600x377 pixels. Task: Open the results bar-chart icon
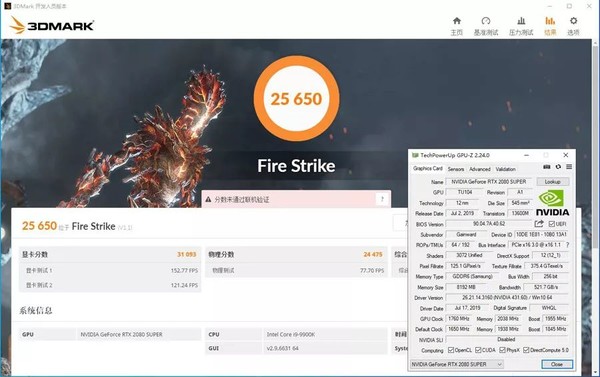(550, 21)
